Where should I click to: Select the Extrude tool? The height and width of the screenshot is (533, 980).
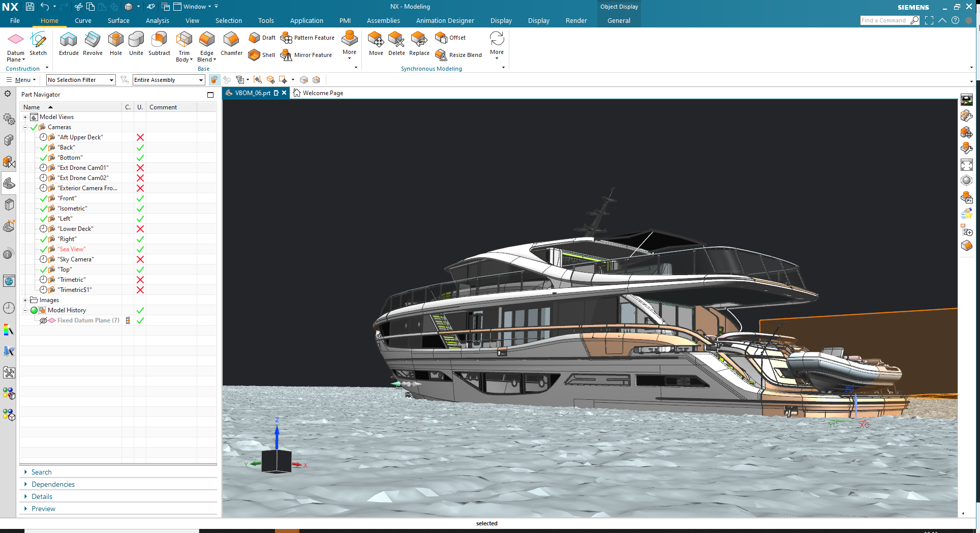[69, 43]
